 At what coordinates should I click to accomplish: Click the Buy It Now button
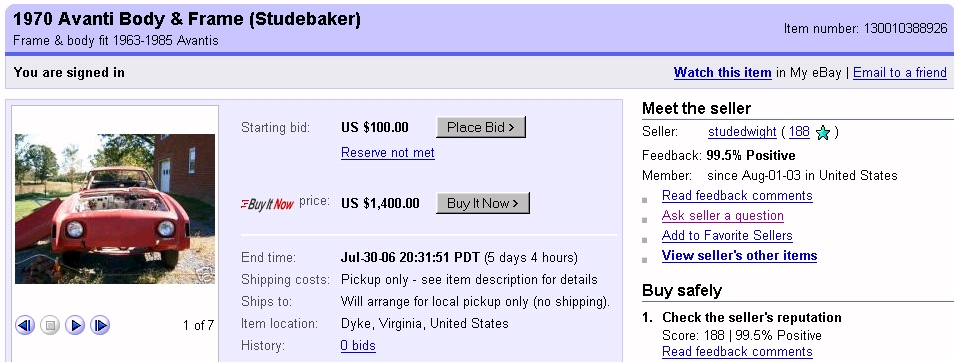(483, 203)
